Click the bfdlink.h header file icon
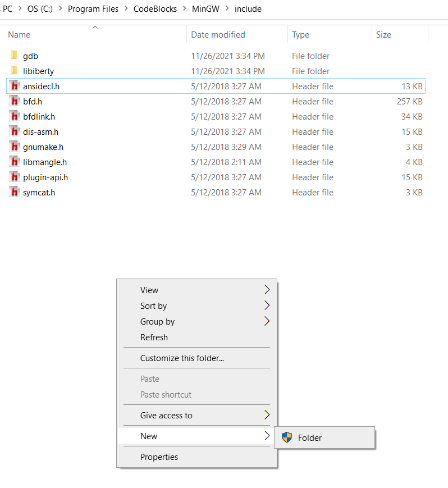The height and width of the screenshot is (488, 448). [x=14, y=116]
